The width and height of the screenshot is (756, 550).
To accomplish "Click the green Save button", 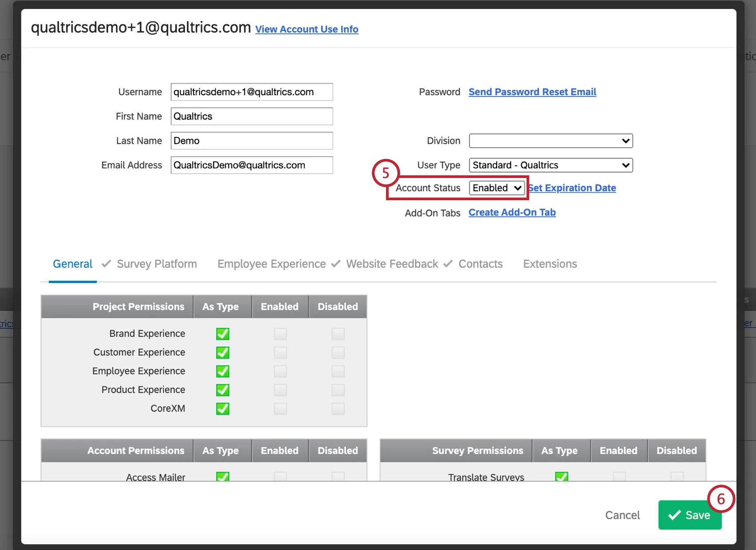I will [690, 515].
